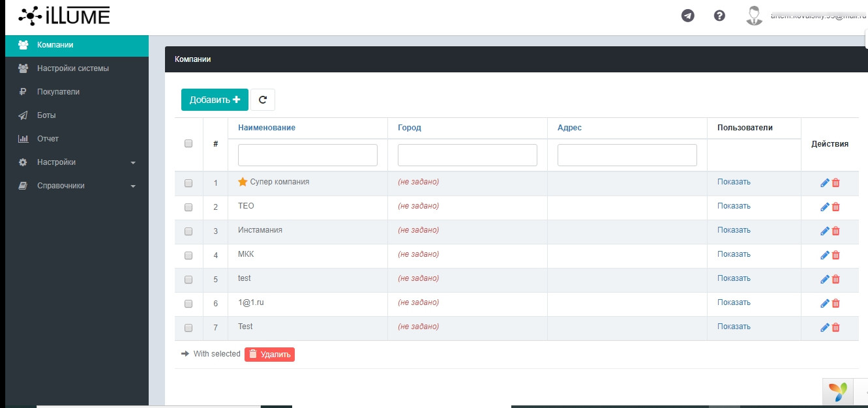Delete the row 5 test company

(836, 280)
